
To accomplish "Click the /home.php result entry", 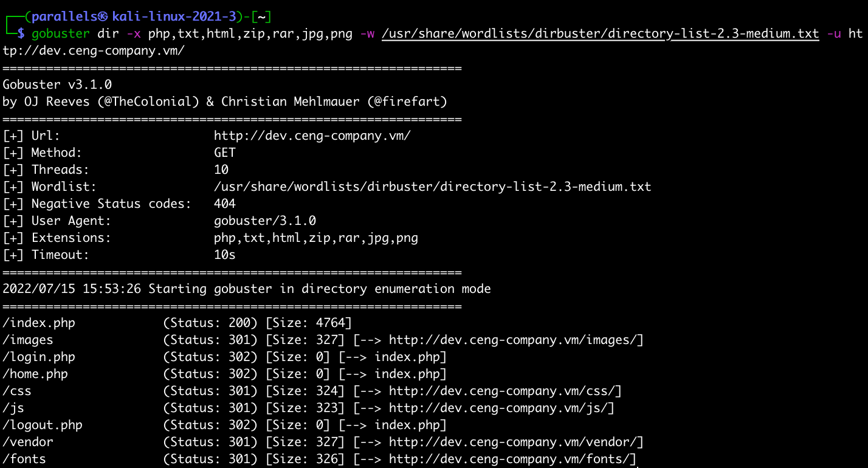I will click(x=35, y=374).
